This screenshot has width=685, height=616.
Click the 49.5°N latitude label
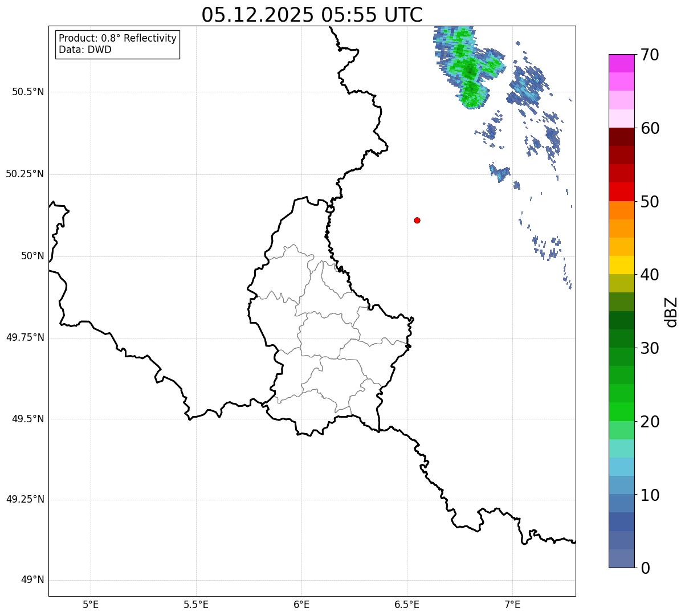tap(28, 419)
